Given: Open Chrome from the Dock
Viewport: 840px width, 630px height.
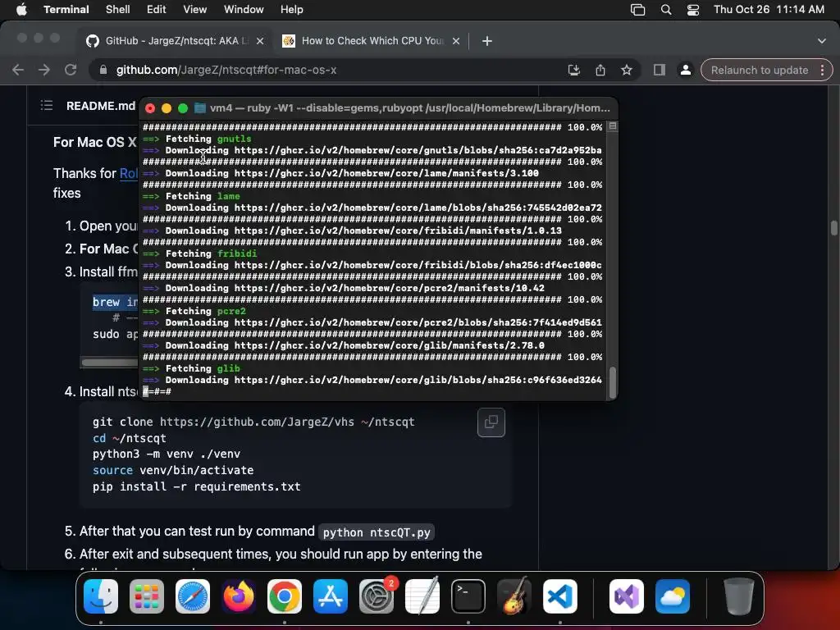Looking at the screenshot, I should [x=285, y=596].
